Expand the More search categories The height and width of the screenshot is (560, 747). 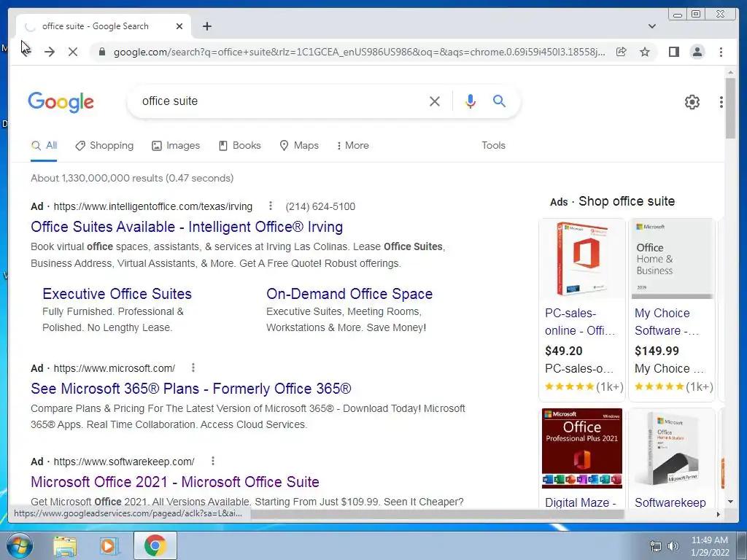coord(352,146)
